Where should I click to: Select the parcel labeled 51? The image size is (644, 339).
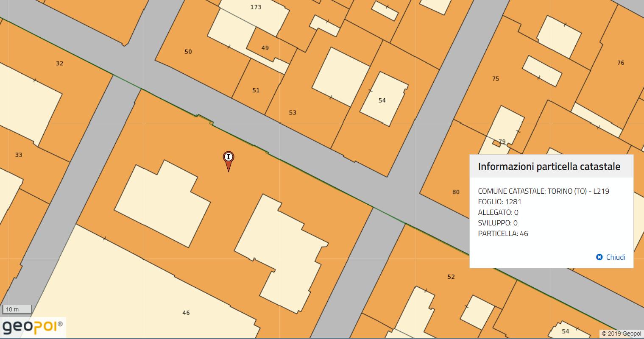click(256, 90)
